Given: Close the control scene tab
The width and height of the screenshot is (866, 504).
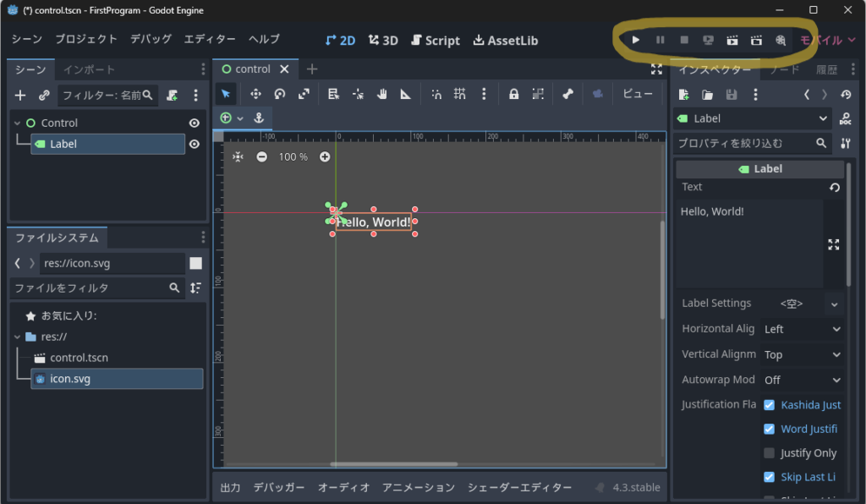Looking at the screenshot, I should [284, 69].
